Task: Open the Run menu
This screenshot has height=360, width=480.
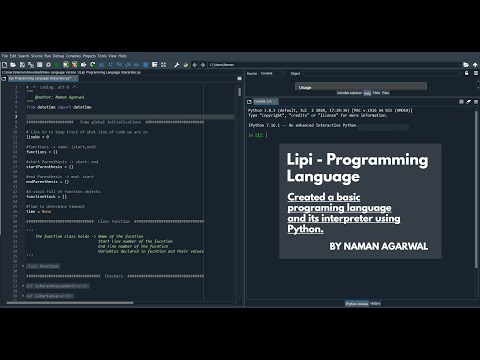Action: [48, 56]
